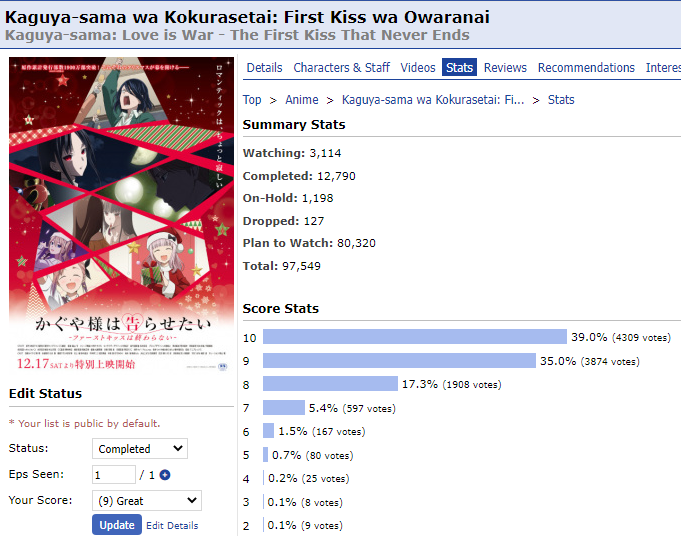Open the Characters & Staff tab
Viewport: 681px width, 536px height.
point(342,68)
